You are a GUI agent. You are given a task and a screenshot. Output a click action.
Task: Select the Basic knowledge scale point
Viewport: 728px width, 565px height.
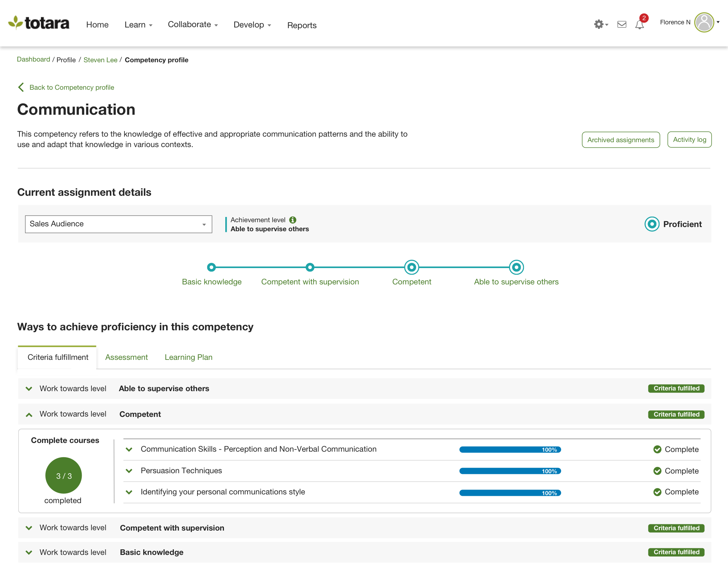coord(211,267)
